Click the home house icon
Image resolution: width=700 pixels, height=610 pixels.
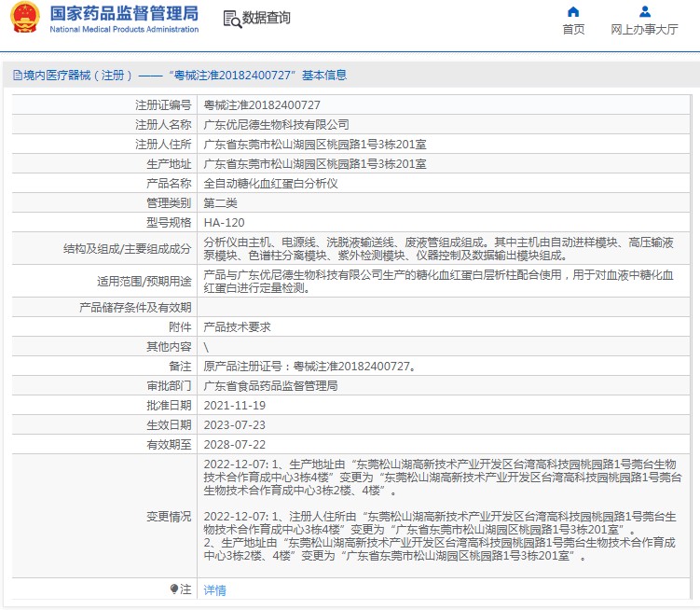point(573,11)
